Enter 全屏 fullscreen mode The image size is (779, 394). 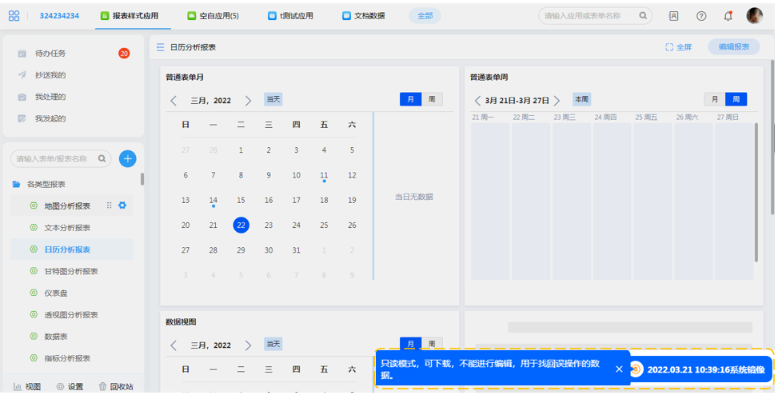(679, 47)
